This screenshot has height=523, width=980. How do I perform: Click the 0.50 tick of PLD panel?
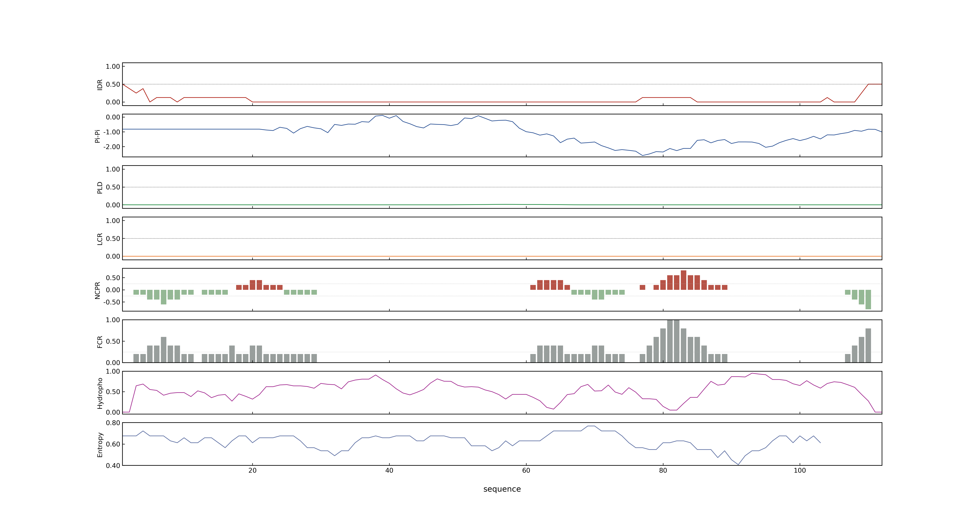[x=113, y=187]
